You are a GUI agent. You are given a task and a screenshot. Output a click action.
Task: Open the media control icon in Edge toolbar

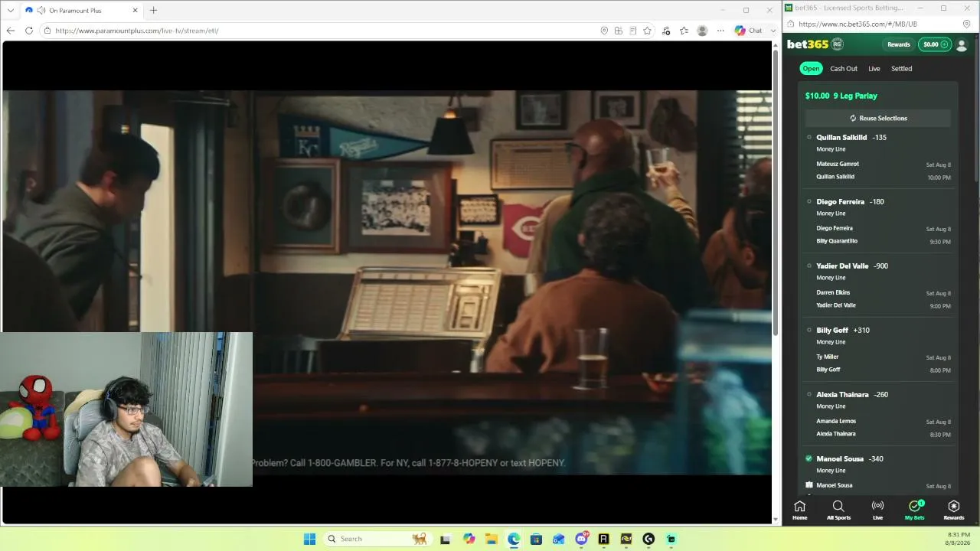coord(666,31)
